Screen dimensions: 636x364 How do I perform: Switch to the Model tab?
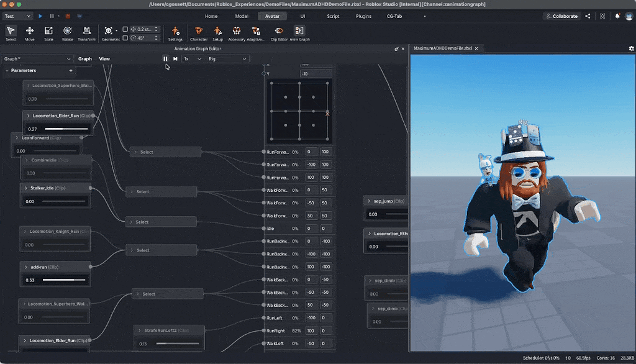(242, 16)
